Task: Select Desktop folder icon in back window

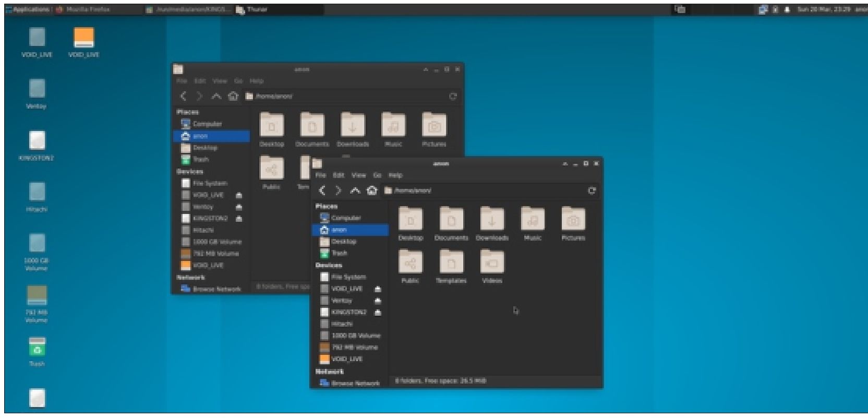Action: tap(272, 129)
